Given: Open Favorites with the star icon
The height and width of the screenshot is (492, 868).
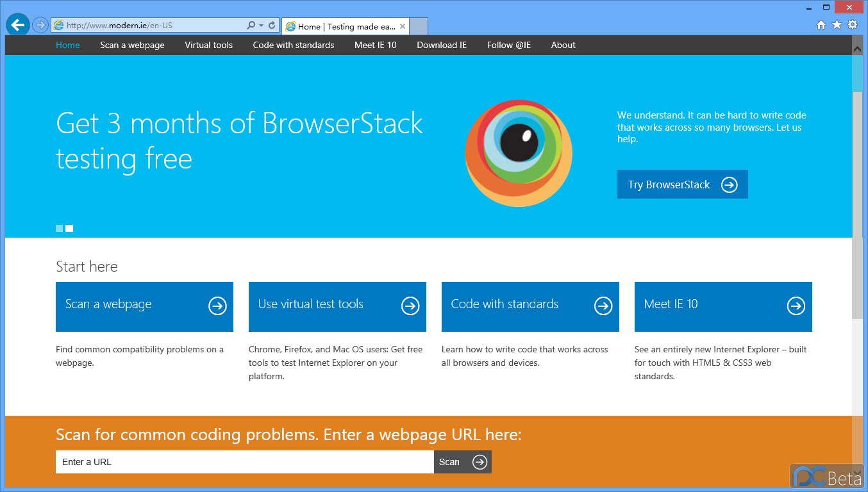Looking at the screenshot, I should (x=837, y=25).
